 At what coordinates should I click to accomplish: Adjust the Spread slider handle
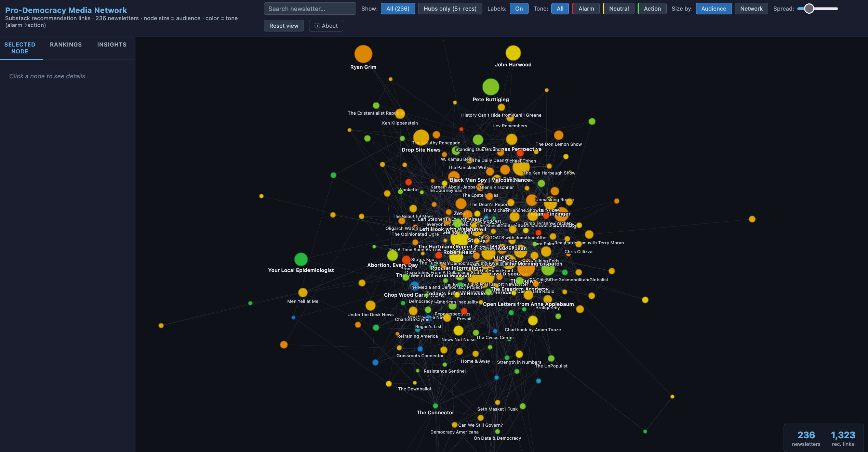tap(809, 9)
